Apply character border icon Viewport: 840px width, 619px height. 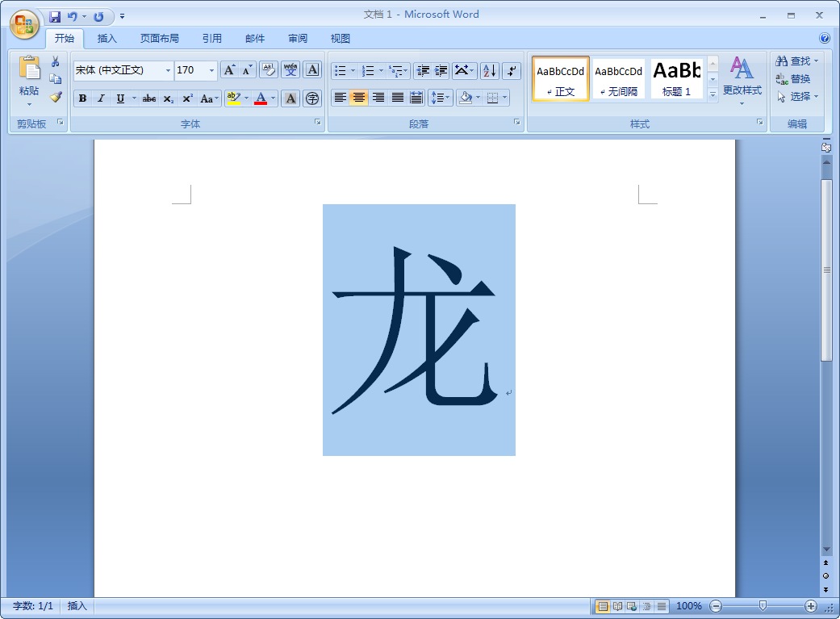click(312, 70)
